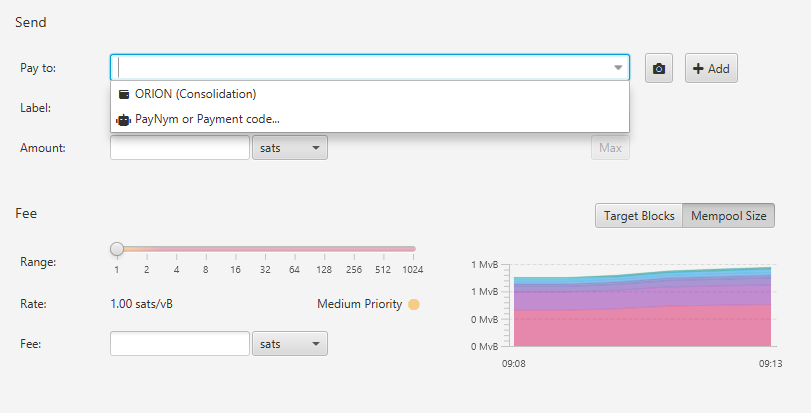Expand the Pay to dropdown arrow

click(x=617, y=68)
